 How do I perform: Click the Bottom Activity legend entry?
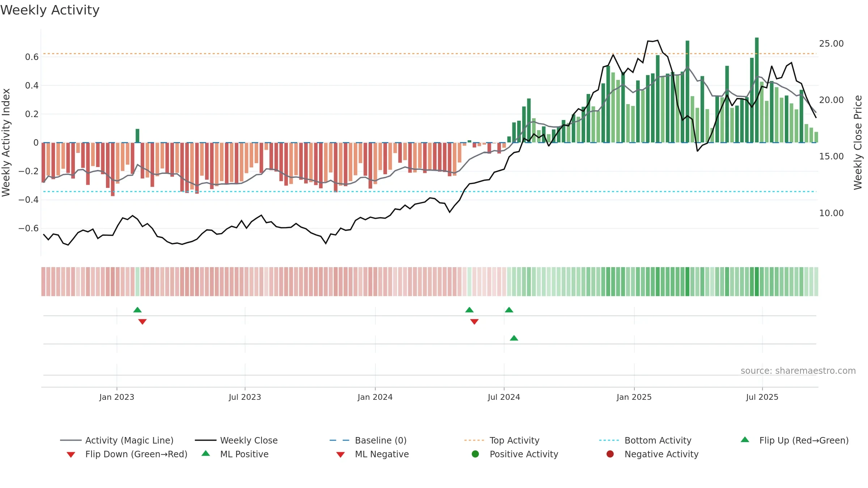(645, 440)
